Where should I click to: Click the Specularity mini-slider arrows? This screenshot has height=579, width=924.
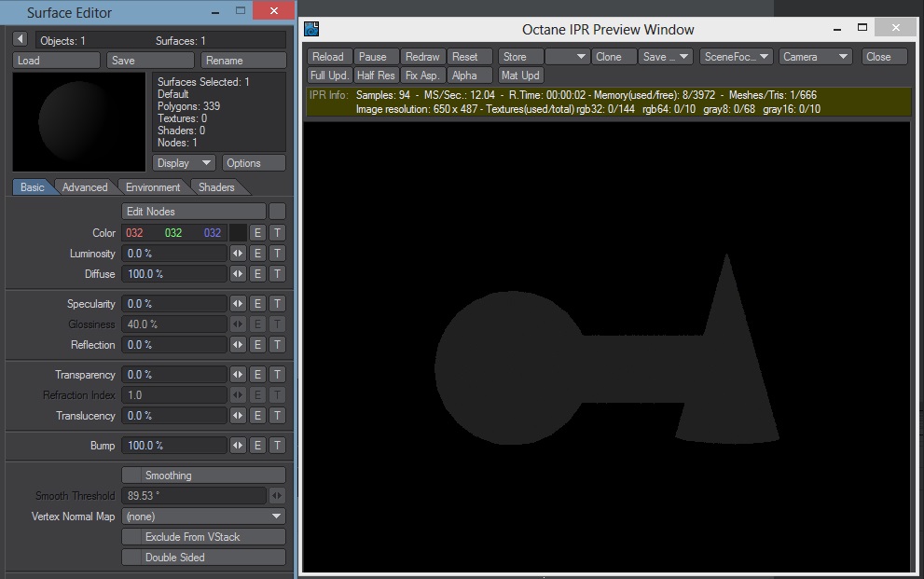(x=238, y=304)
